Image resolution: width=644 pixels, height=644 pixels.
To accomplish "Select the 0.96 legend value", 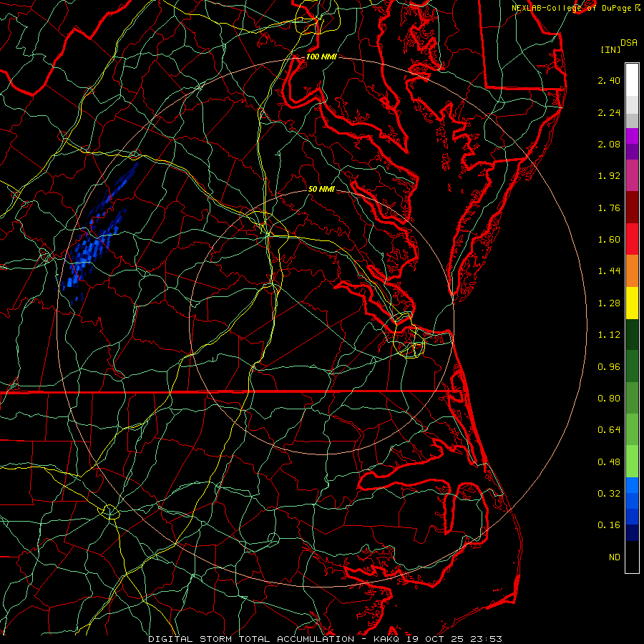I will coord(609,367).
